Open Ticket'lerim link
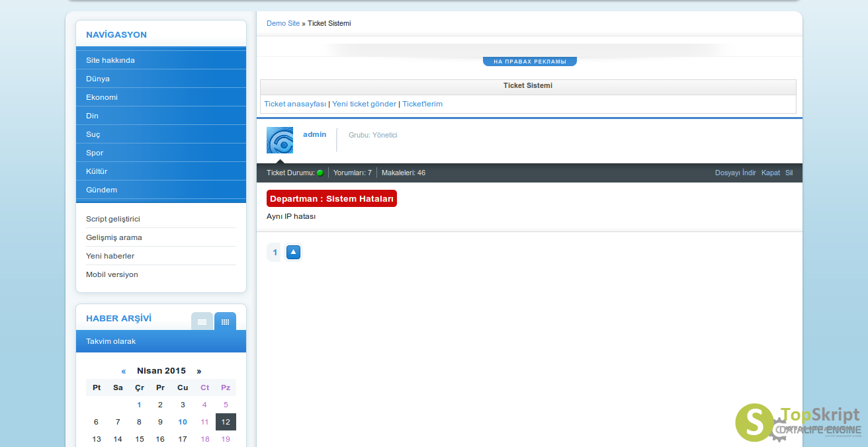This screenshot has width=868, height=447. coord(422,104)
